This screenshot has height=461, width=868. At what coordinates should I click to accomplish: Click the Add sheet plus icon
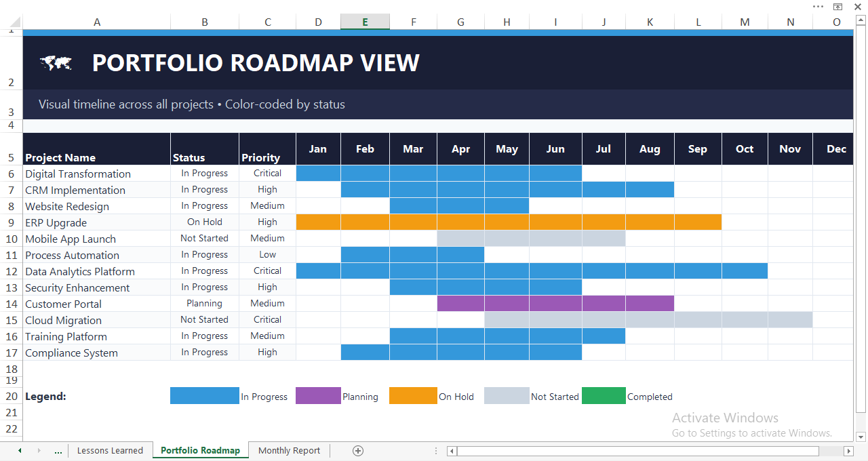(x=358, y=450)
